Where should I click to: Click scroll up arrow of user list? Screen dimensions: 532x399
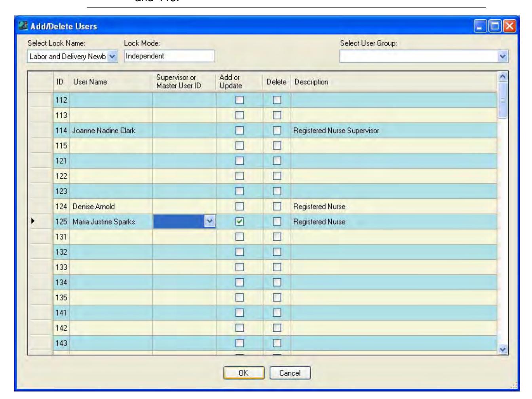pyautogui.click(x=503, y=76)
